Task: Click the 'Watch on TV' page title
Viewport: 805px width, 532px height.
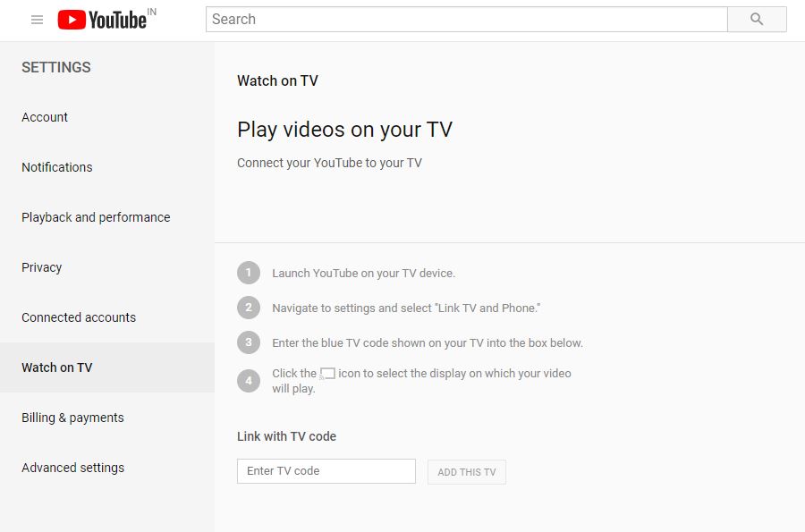Action: (x=278, y=81)
